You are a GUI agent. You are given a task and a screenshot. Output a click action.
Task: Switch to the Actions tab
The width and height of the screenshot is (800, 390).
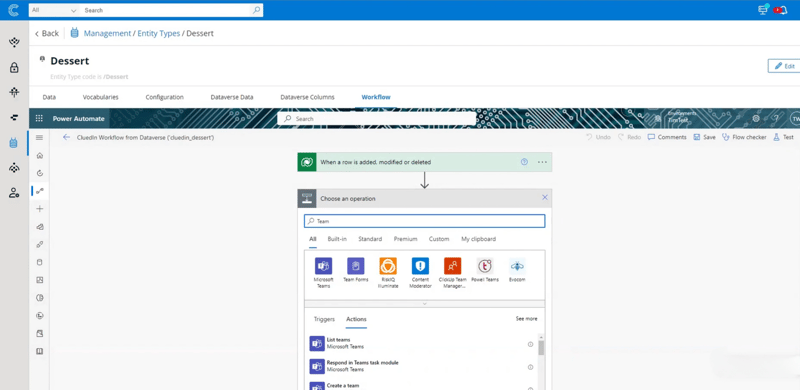(356, 319)
